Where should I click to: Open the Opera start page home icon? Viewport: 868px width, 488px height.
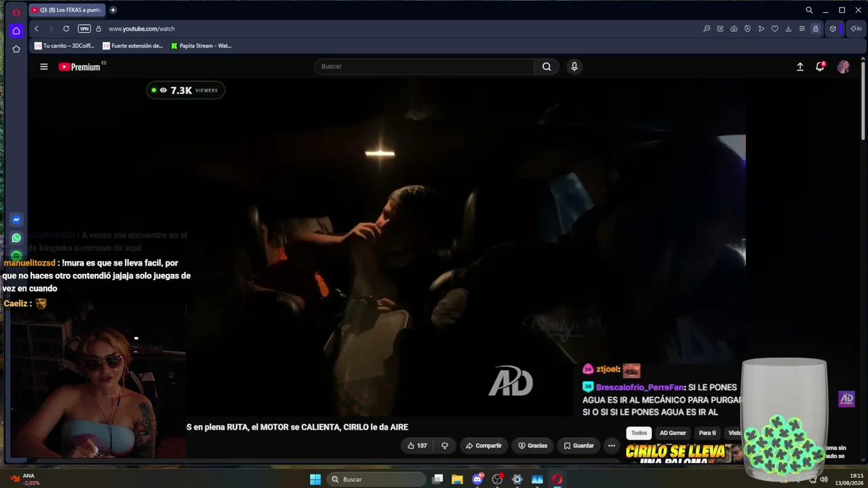tap(16, 30)
